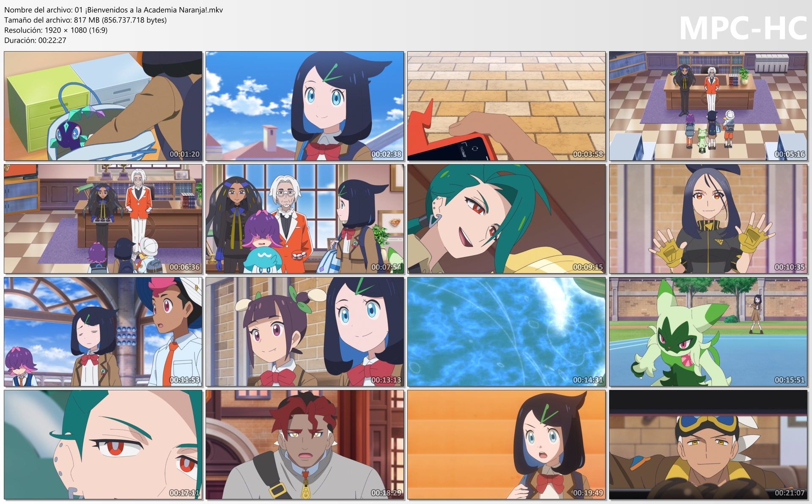The width and height of the screenshot is (812, 504).
Task: Select the thumbnail at 00:19:49
Action: click(x=507, y=445)
